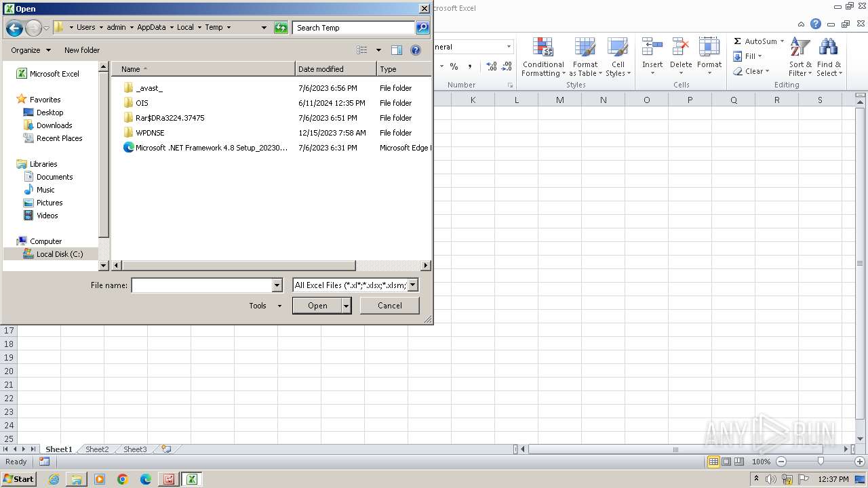868x488 pixels.
Task: Apply percent style format
Action: click(454, 66)
